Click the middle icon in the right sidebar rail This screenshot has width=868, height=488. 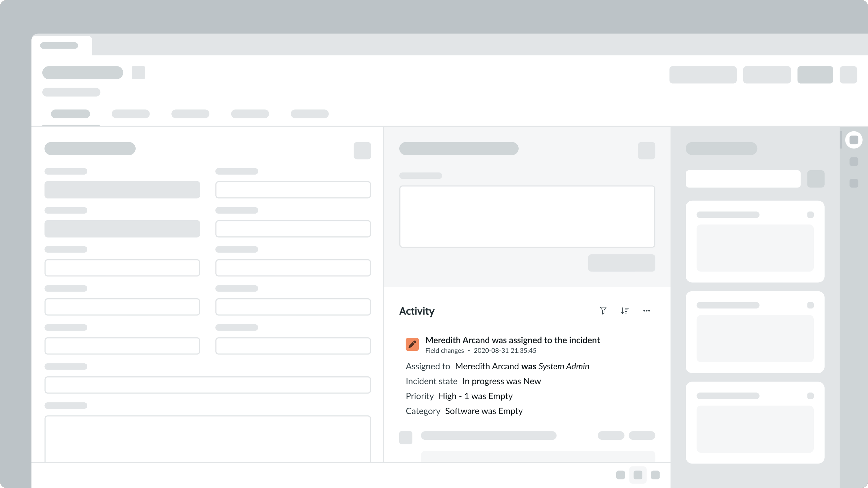click(x=853, y=162)
